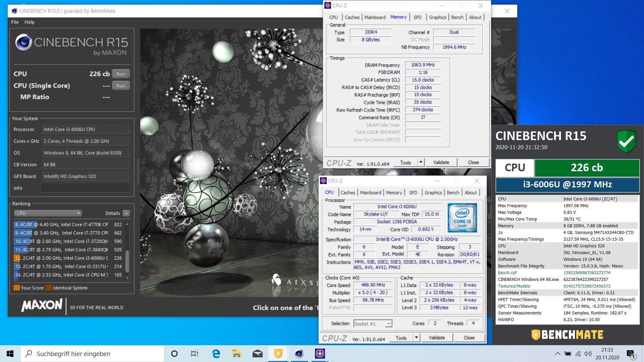Click Close button in lower CPU-Z window
Viewport: 644px width, 362px height.
click(469, 338)
